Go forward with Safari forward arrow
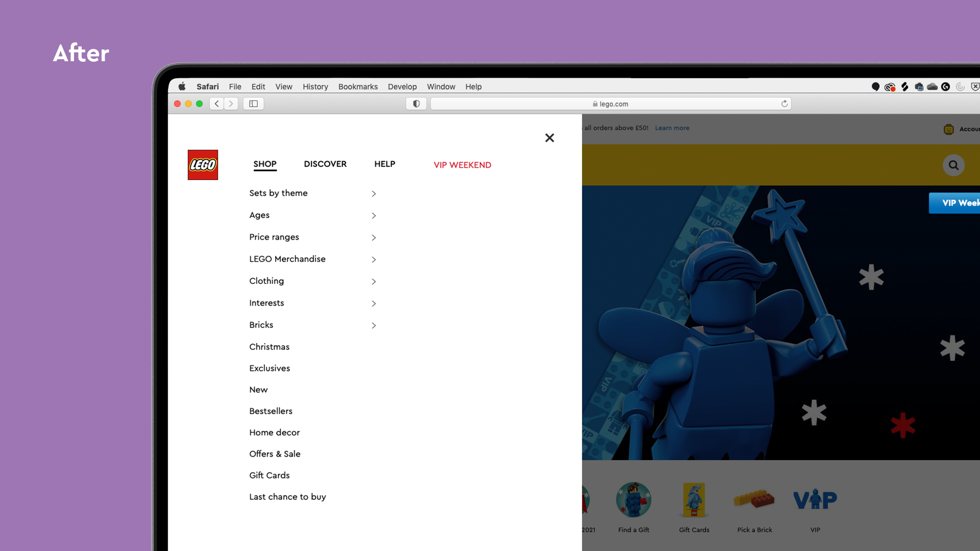Viewport: 980px width, 551px height. point(231,104)
